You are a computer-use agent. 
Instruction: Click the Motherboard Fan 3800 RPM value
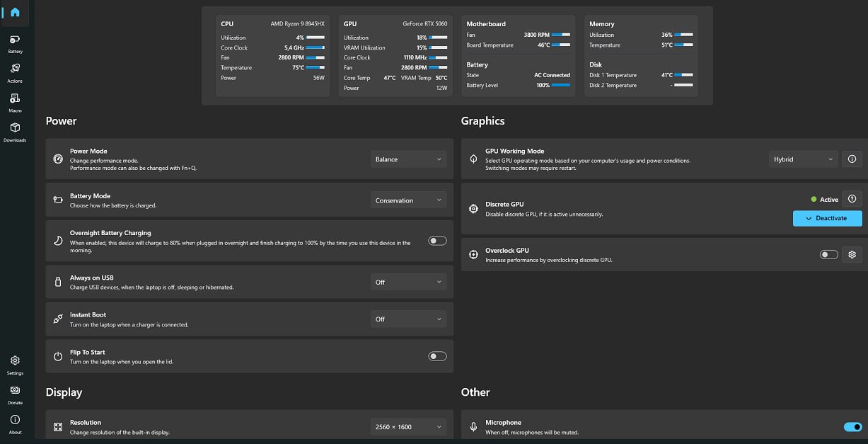pyautogui.click(x=537, y=35)
